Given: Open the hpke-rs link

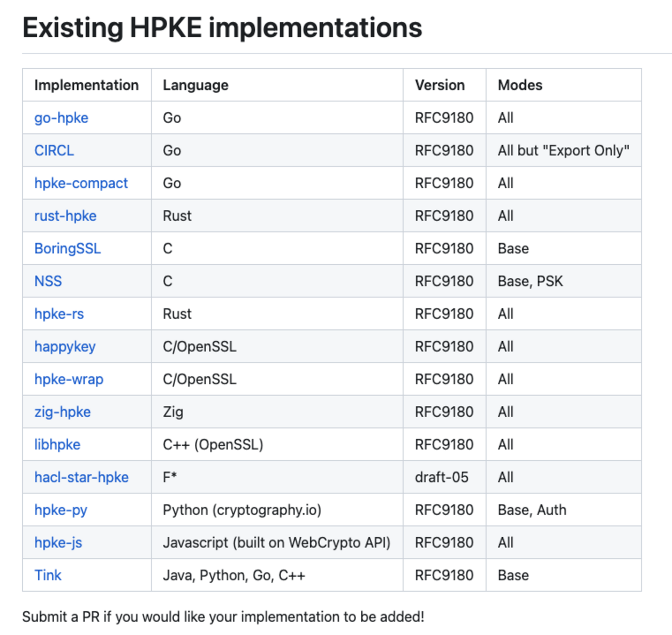Looking at the screenshot, I should [59, 314].
